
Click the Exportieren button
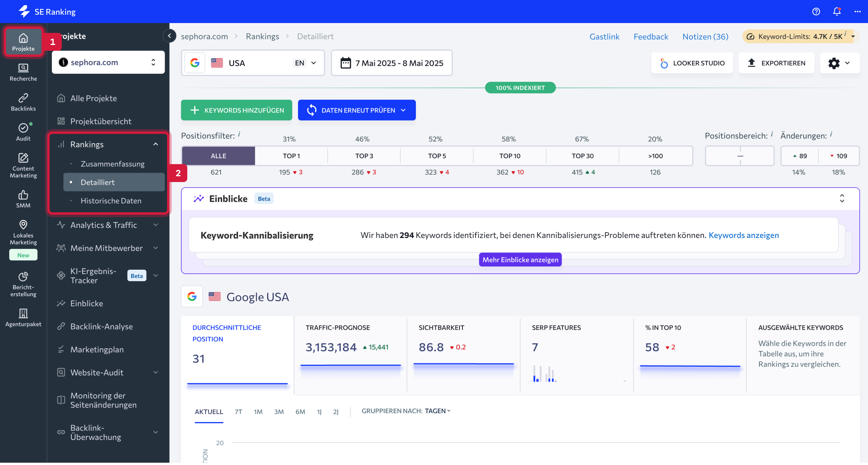776,63
